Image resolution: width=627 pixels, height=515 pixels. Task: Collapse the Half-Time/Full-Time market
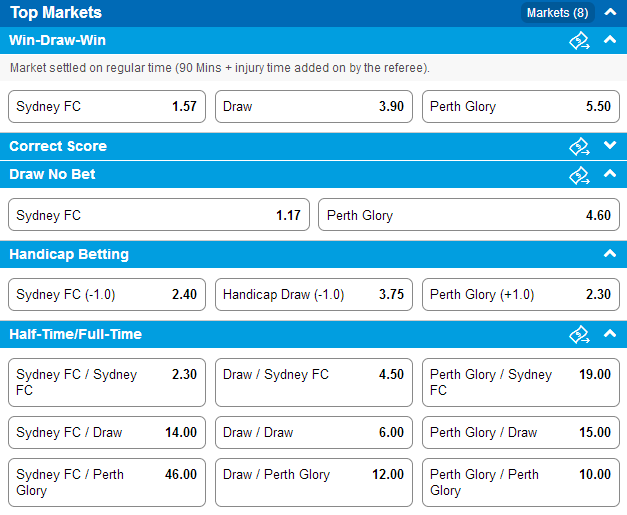click(610, 333)
